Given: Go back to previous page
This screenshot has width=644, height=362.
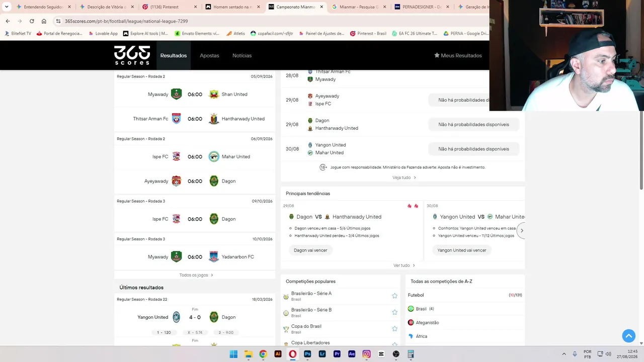Looking at the screenshot, I should (8, 21).
